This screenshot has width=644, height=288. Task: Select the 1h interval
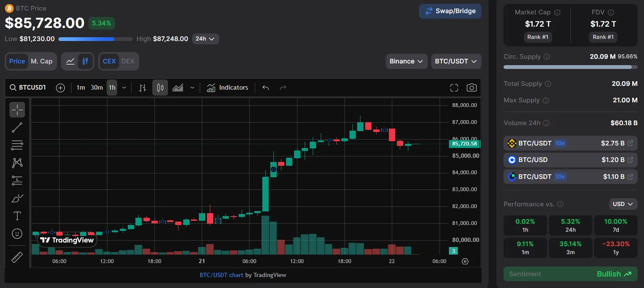[x=112, y=88]
